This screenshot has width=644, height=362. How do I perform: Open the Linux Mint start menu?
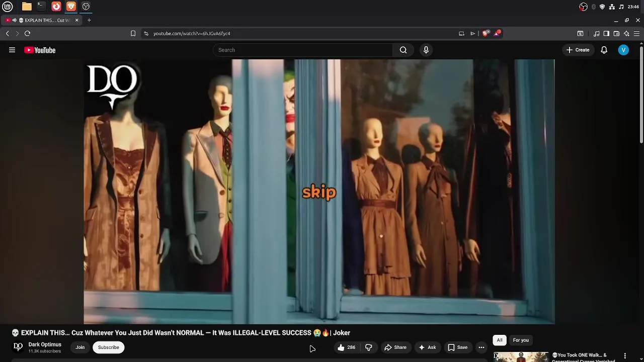(7, 7)
